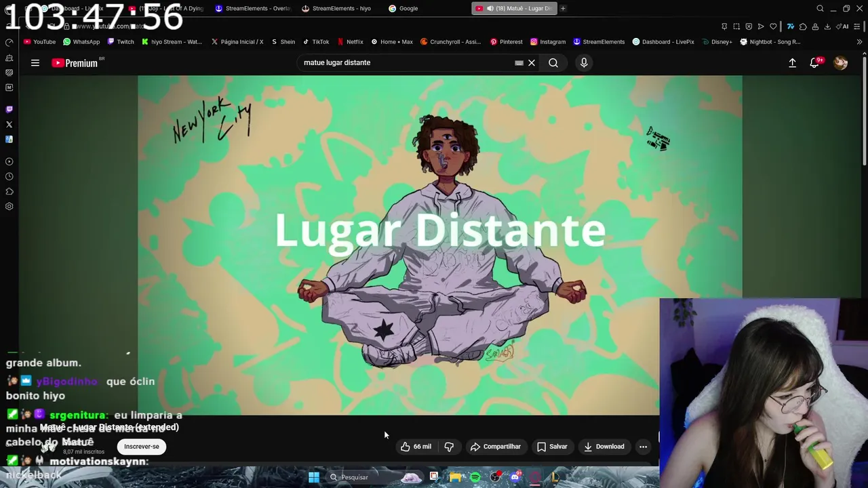
Task: Open Shein bookmark
Action: 283,42
